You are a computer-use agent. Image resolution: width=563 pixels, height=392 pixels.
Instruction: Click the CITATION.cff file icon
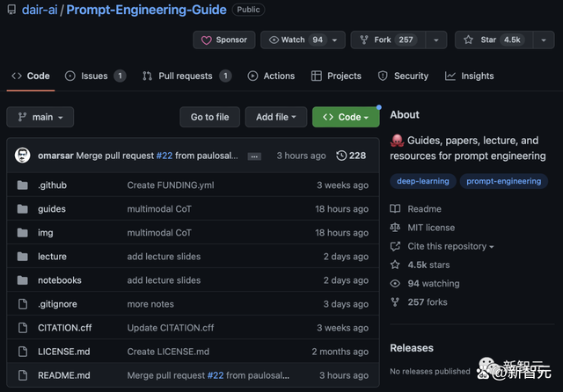click(23, 328)
